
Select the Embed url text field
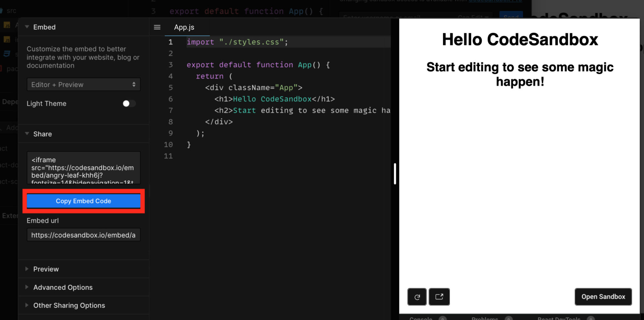[83, 235]
